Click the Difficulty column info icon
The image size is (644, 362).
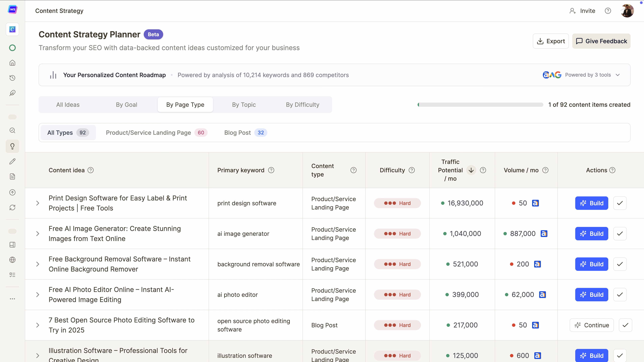click(412, 170)
